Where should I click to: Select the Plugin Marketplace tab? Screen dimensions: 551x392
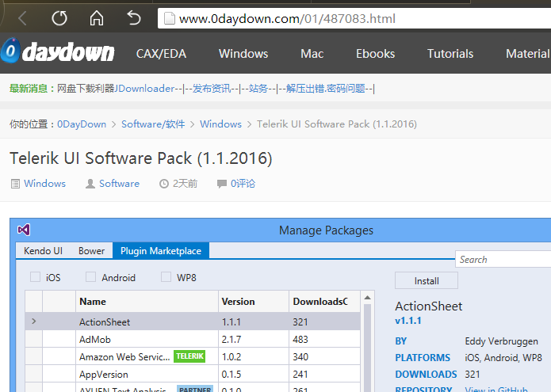pyautogui.click(x=161, y=250)
